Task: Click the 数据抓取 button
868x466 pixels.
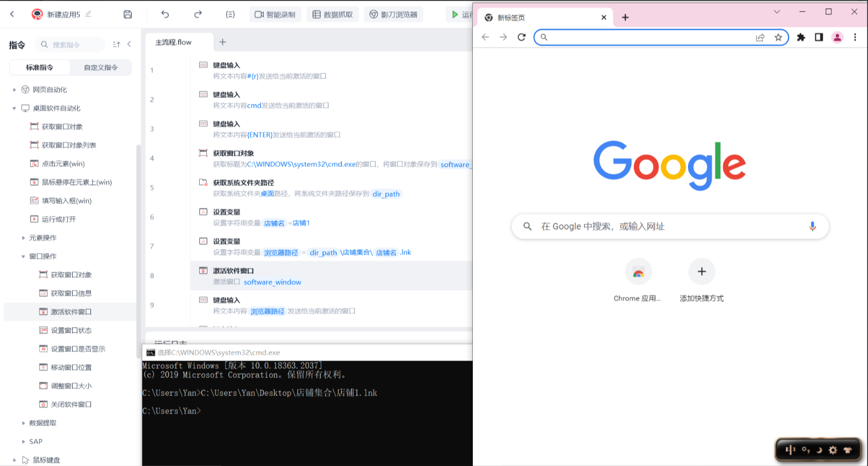Action: coord(333,14)
